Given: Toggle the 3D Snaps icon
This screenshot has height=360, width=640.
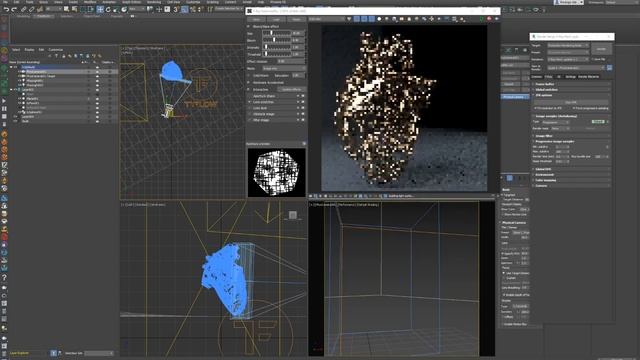Looking at the screenshot, I should point(176,9).
